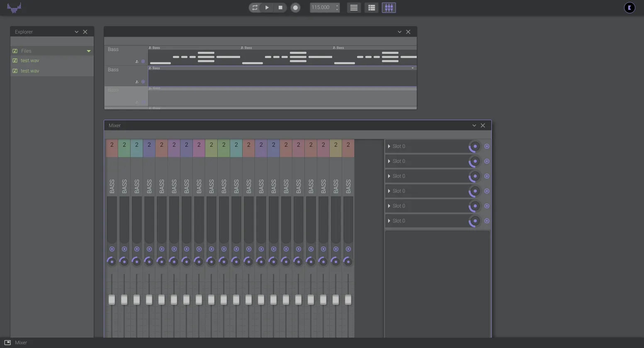Start playback with the Play button
This screenshot has width=644, height=348.
[x=267, y=7]
